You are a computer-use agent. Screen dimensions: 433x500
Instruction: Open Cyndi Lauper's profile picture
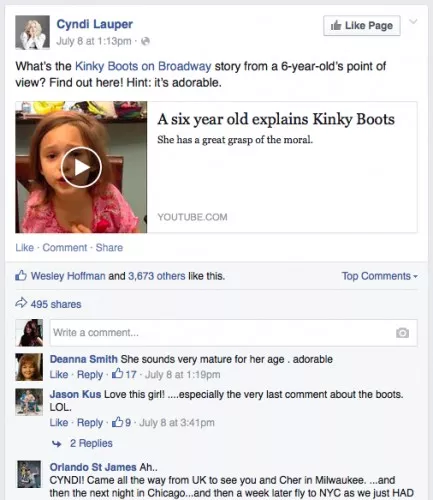coord(32,32)
